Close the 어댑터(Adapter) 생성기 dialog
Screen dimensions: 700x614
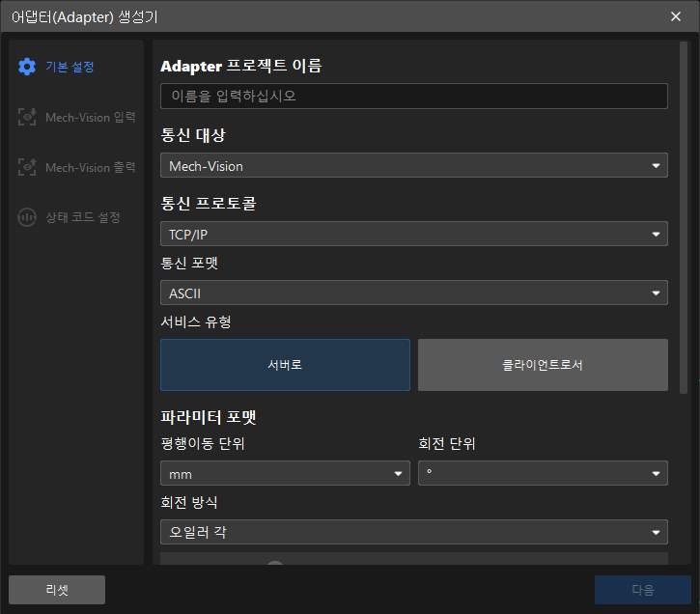click(676, 16)
